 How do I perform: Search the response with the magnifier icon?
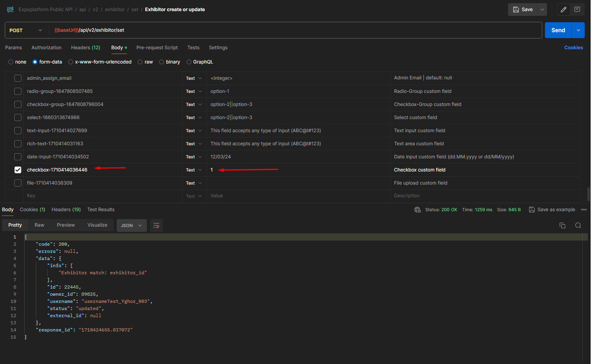click(578, 225)
